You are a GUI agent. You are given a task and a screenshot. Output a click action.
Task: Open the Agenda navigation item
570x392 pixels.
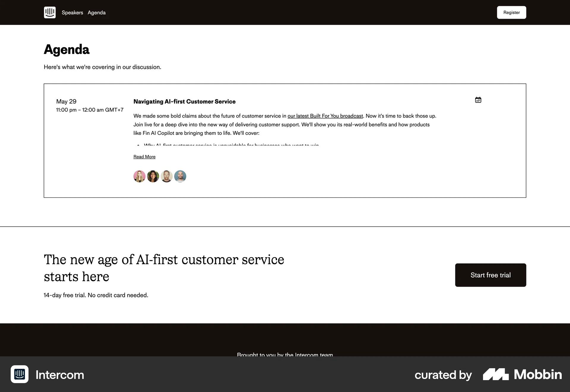coord(96,12)
